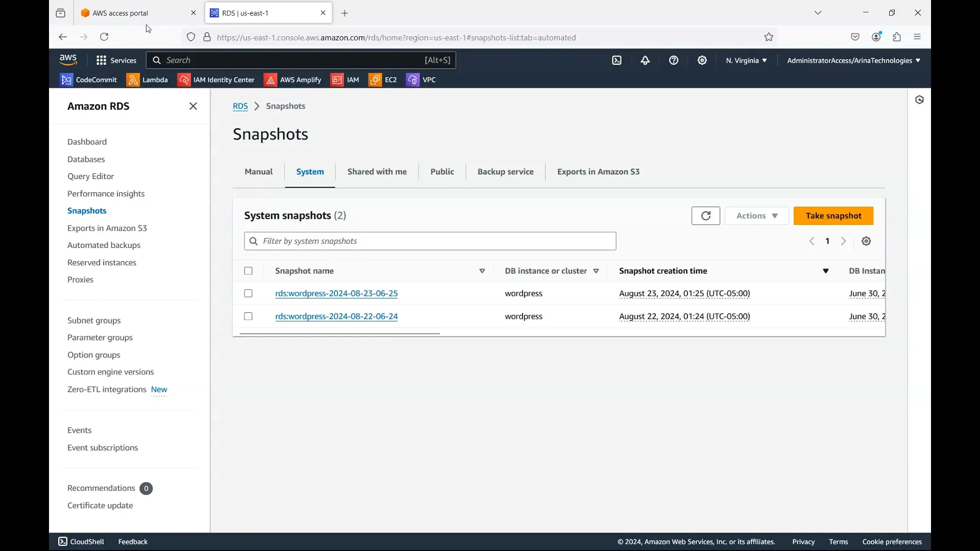Screen dimensions: 980x551
Task: Open snapshot table preferences gear
Action: pos(866,241)
